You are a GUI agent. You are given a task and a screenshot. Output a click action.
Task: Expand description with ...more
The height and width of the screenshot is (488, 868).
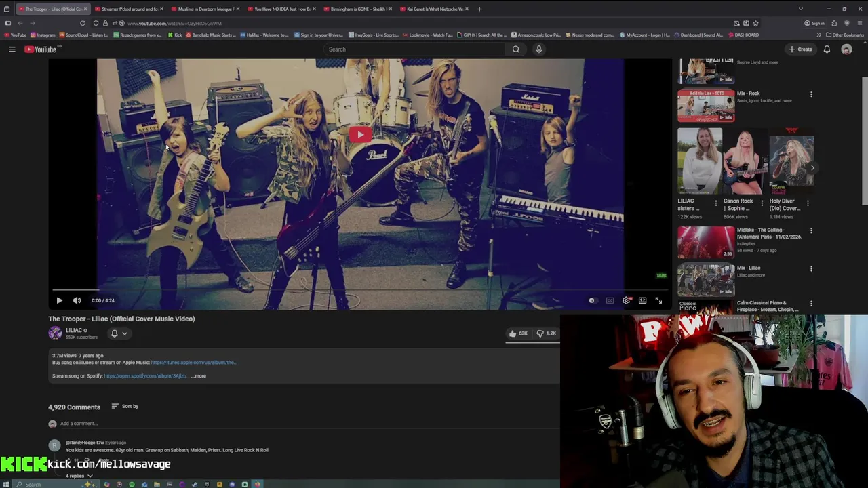click(199, 376)
